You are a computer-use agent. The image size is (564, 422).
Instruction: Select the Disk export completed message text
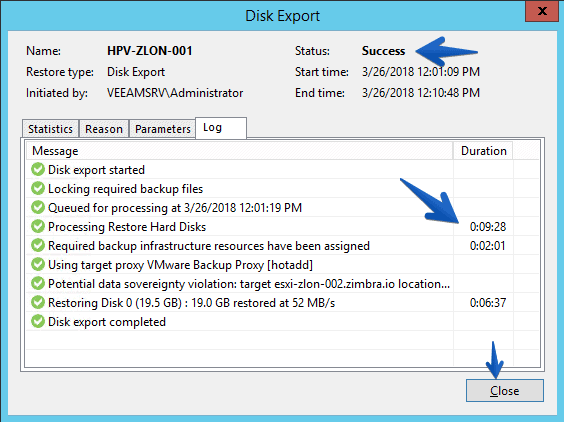click(107, 322)
